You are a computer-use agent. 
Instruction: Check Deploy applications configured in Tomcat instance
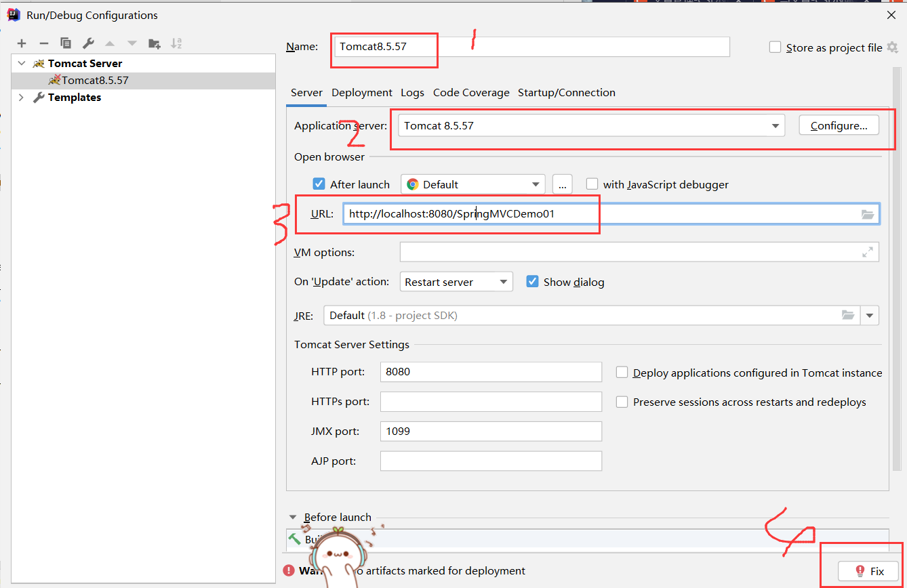(622, 373)
